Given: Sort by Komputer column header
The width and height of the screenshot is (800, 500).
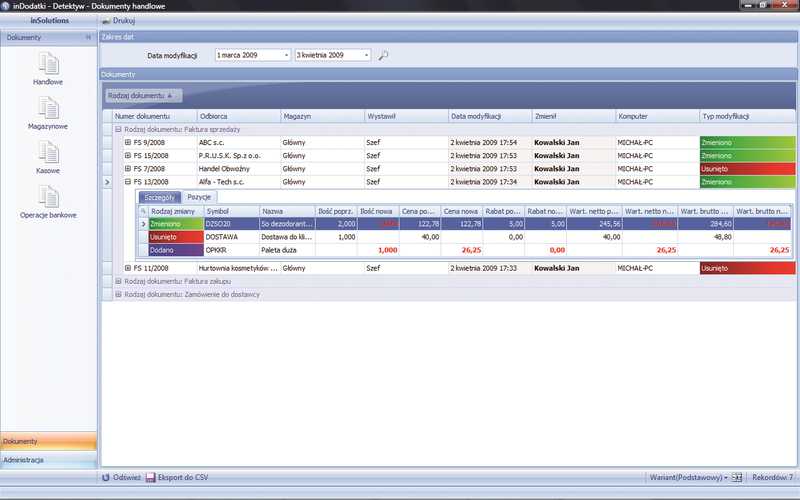Looking at the screenshot, I should [x=657, y=116].
